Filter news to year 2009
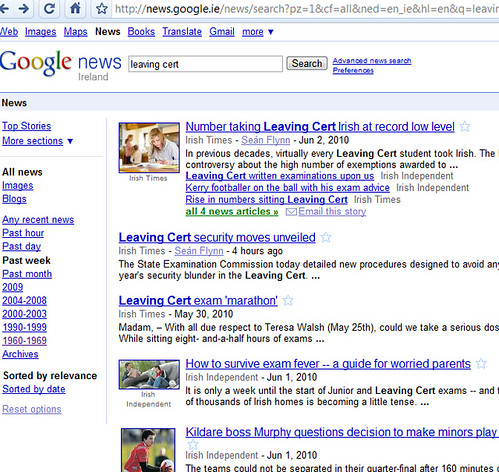 tap(13, 287)
